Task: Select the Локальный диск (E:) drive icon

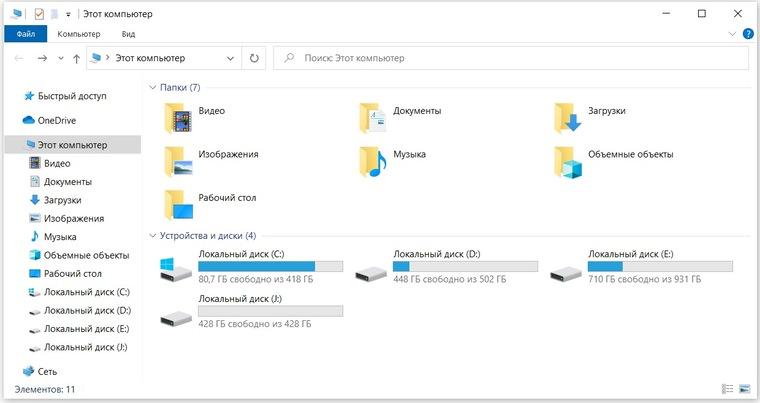Action: point(566,274)
